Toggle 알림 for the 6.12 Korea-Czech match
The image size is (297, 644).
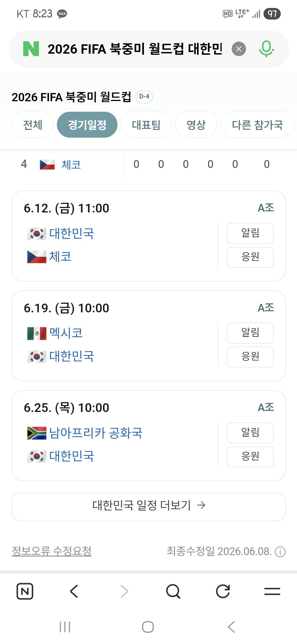click(250, 233)
